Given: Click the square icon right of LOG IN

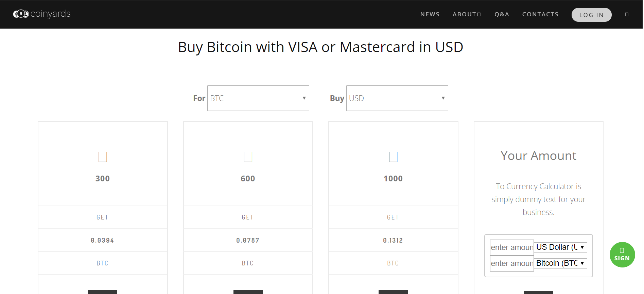Looking at the screenshot, I should tap(627, 15).
